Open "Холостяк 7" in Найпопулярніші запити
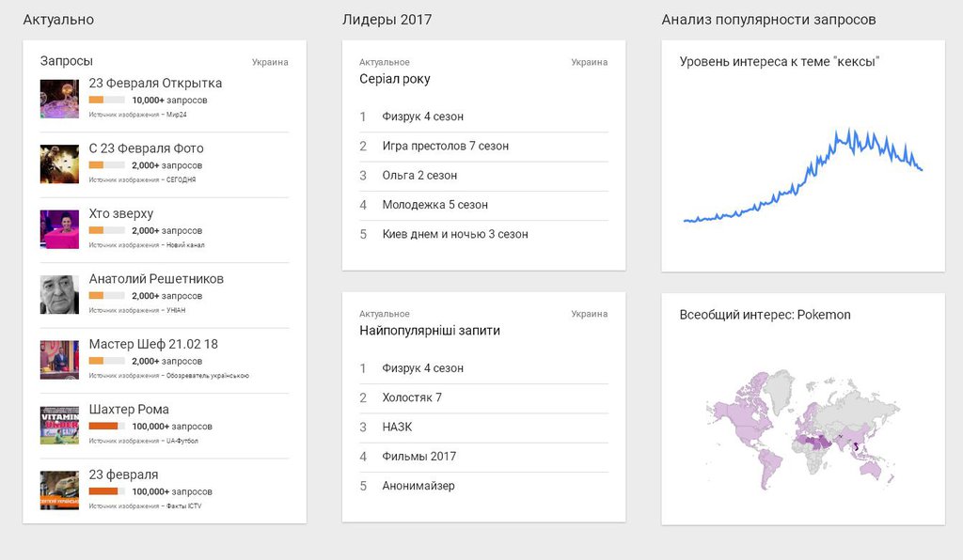This screenshot has height=560, width=963. (412, 397)
